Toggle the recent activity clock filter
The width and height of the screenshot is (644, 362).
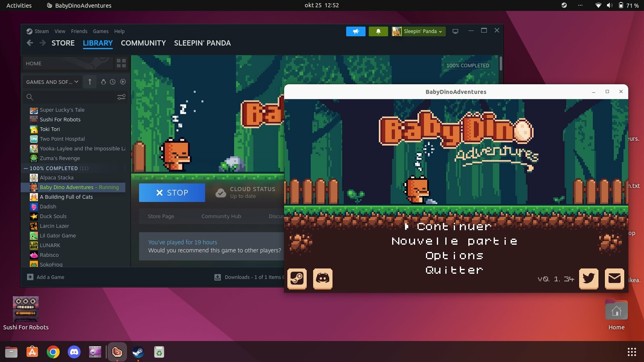click(x=113, y=82)
